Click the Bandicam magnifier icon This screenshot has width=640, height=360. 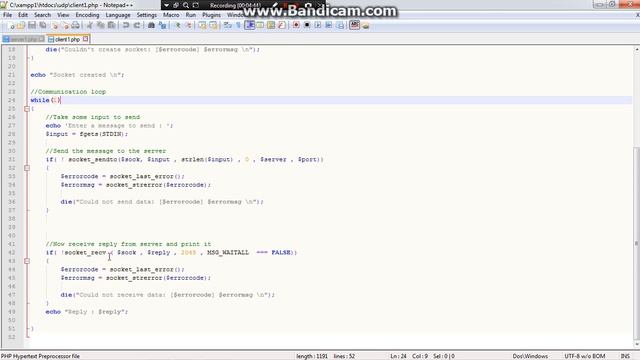pos(186,5)
